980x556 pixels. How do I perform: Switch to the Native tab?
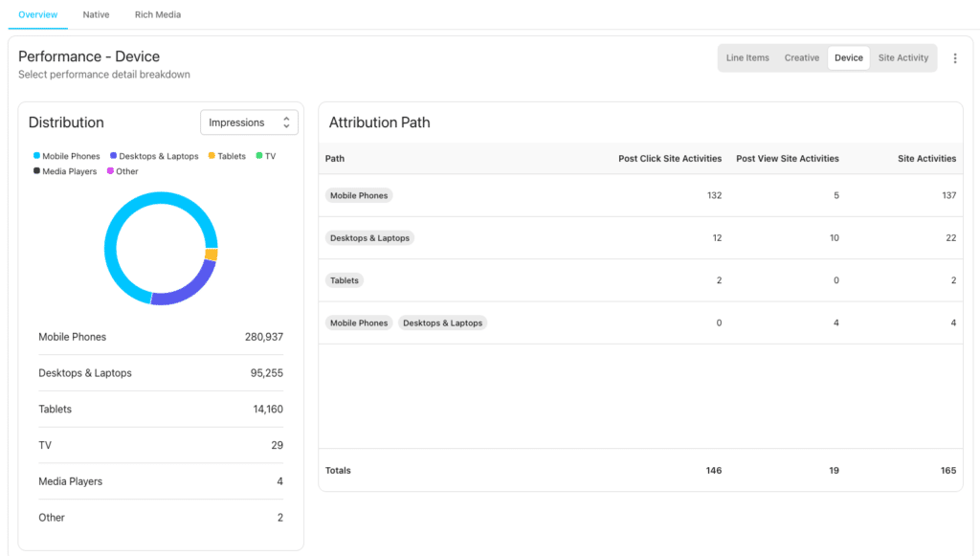coord(96,15)
